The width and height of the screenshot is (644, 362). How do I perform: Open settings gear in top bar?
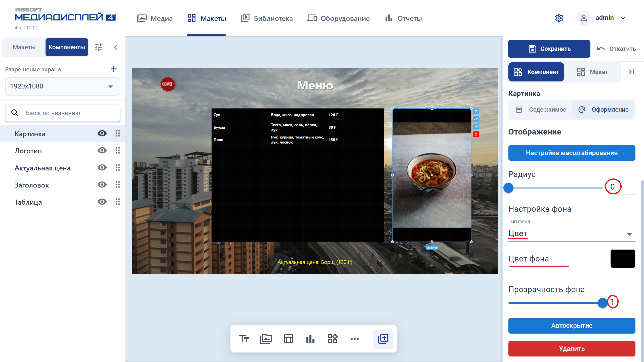click(x=559, y=18)
